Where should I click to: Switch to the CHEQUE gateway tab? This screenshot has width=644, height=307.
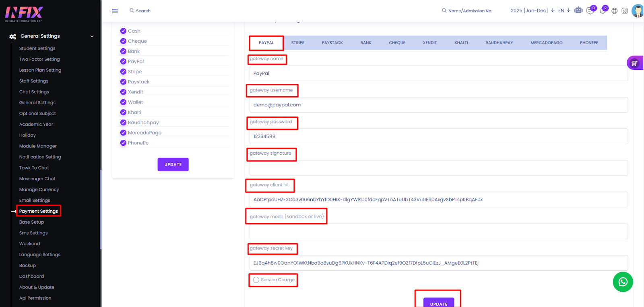pyautogui.click(x=397, y=43)
